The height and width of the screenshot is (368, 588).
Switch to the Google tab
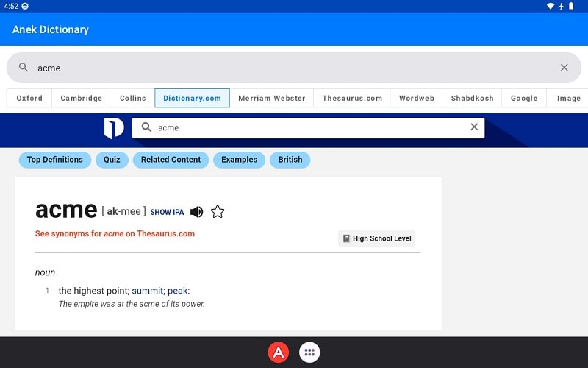point(524,98)
